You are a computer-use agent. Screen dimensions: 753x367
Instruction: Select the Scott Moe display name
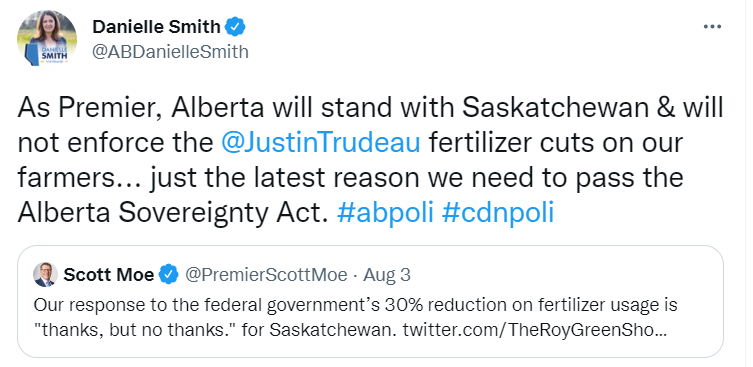point(109,275)
